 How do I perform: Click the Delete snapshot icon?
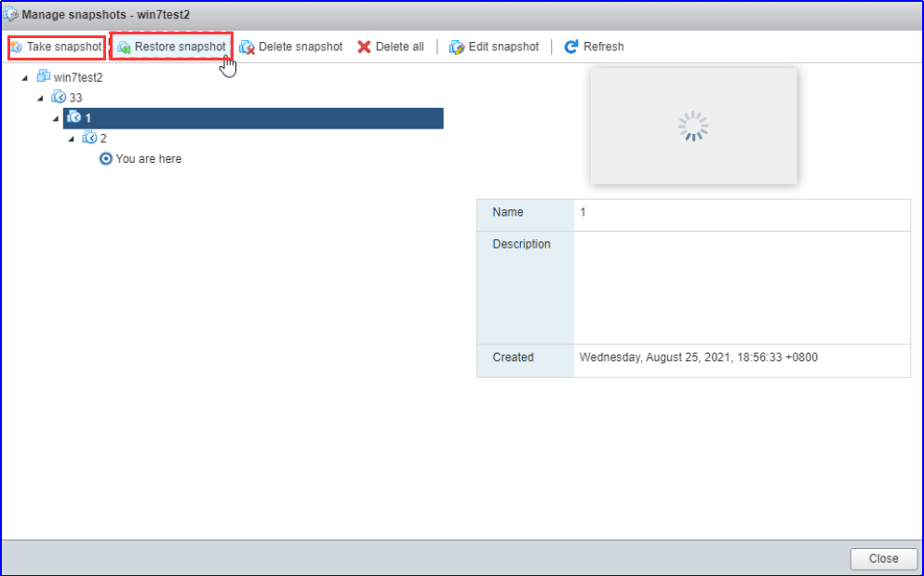point(247,47)
